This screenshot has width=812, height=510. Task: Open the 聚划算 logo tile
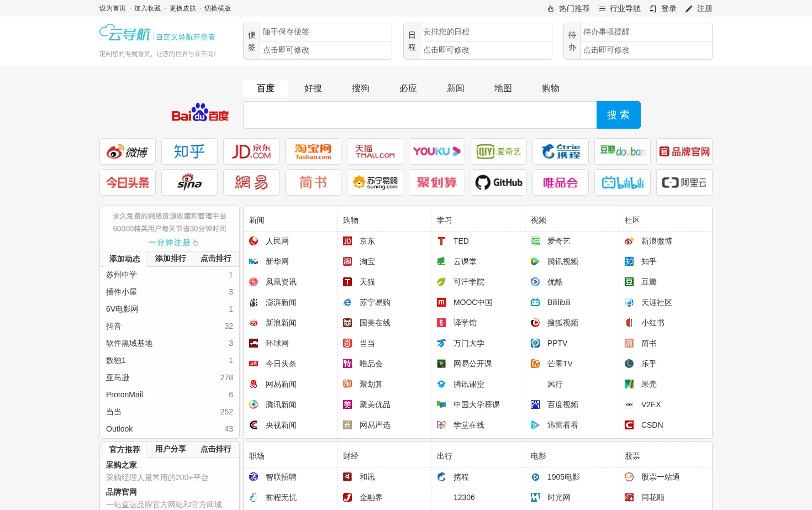click(437, 182)
